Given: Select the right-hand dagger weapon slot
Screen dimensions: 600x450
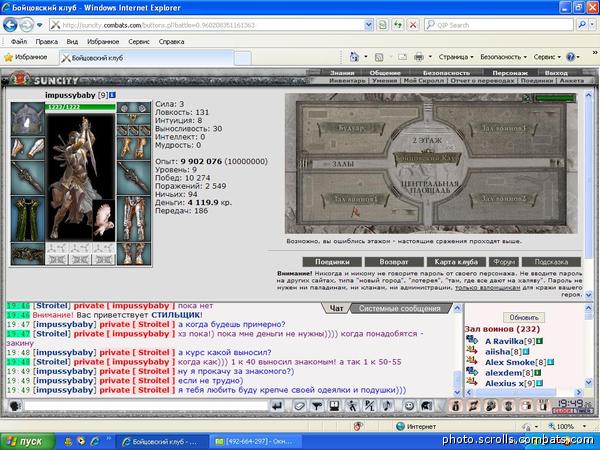Looking at the screenshot, I should pyautogui.click(x=134, y=178).
